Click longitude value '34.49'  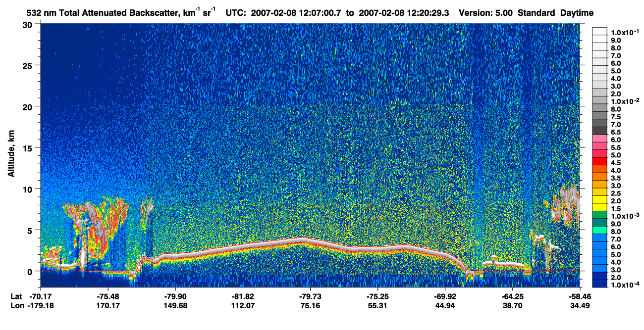click(x=580, y=305)
